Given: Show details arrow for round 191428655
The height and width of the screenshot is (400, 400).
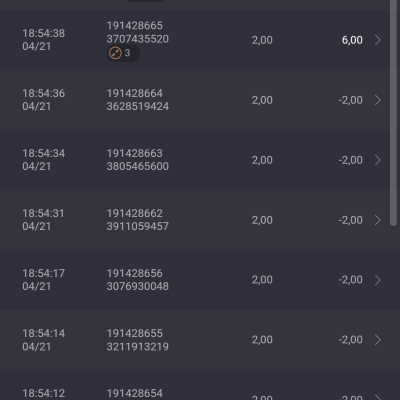Looking at the screenshot, I should 378,340.
